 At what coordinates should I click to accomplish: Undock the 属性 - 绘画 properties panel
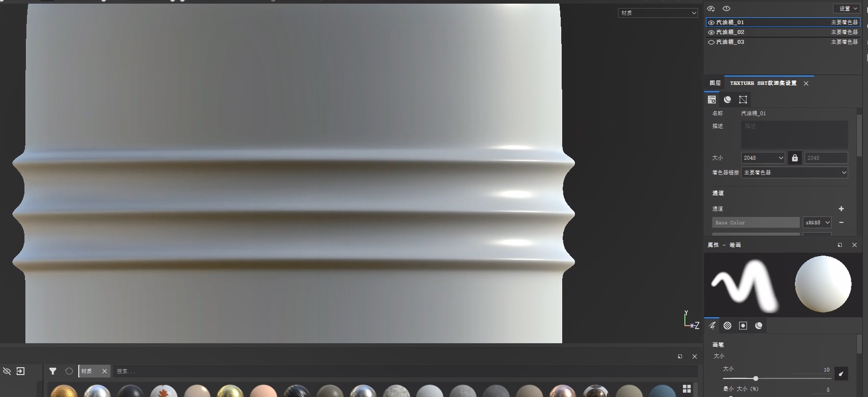point(839,245)
